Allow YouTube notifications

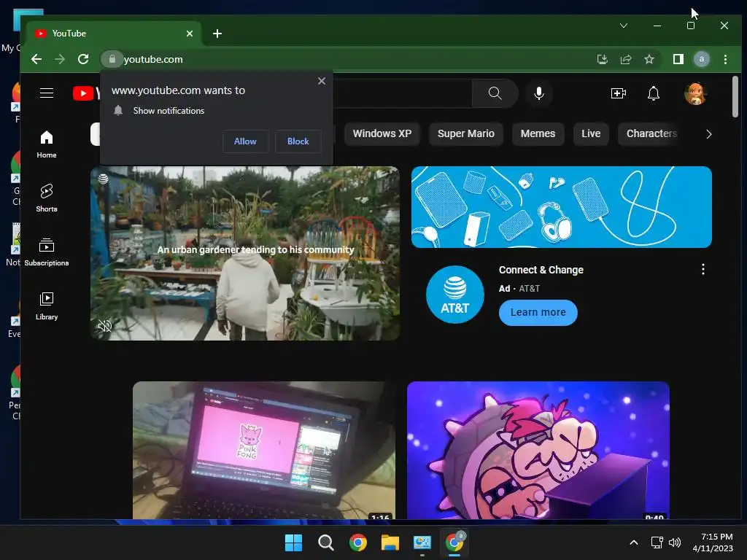coord(245,141)
